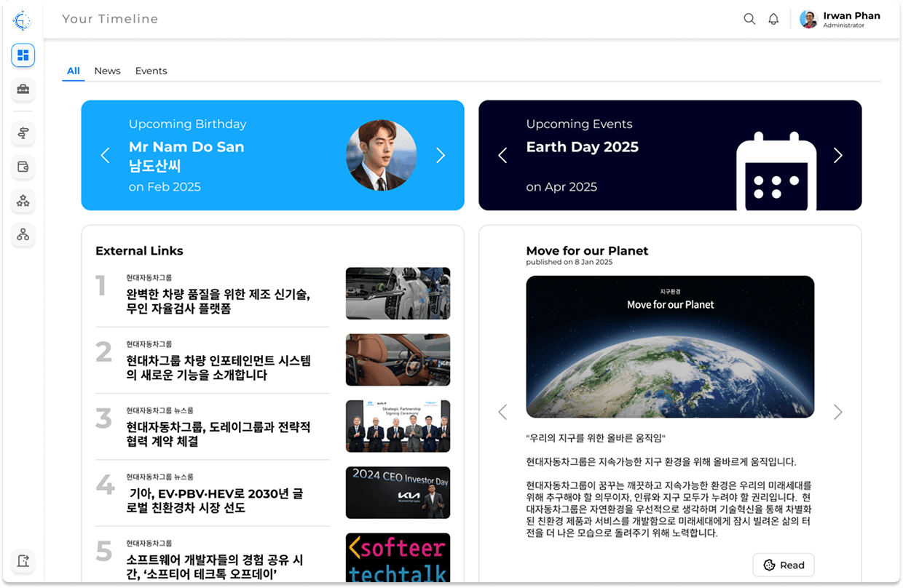Click Mr Nam Do San's birthday photo
903x588 pixels.
[x=381, y=156]
